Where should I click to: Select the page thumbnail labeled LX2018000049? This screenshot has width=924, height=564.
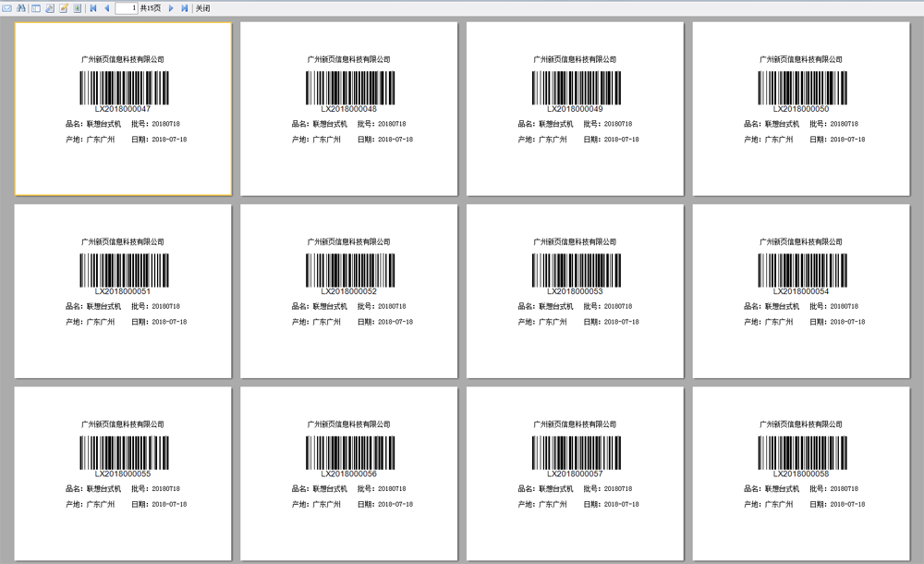tap(575, 108)
